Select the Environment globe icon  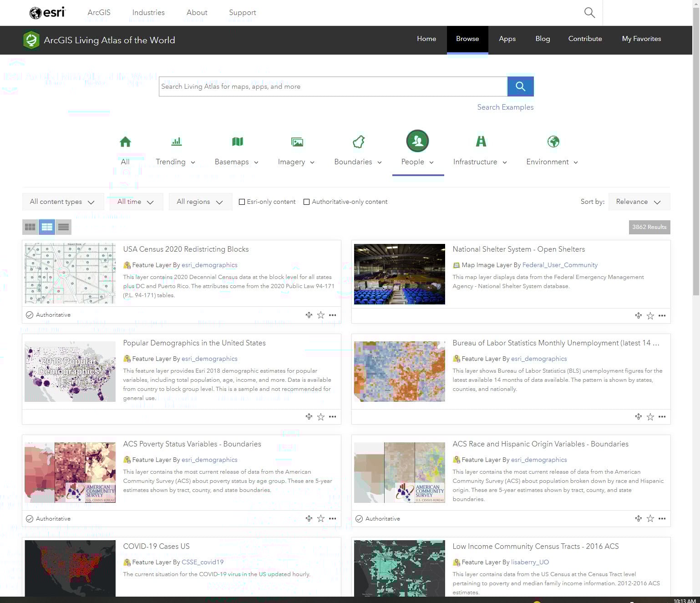coord(553,142)
